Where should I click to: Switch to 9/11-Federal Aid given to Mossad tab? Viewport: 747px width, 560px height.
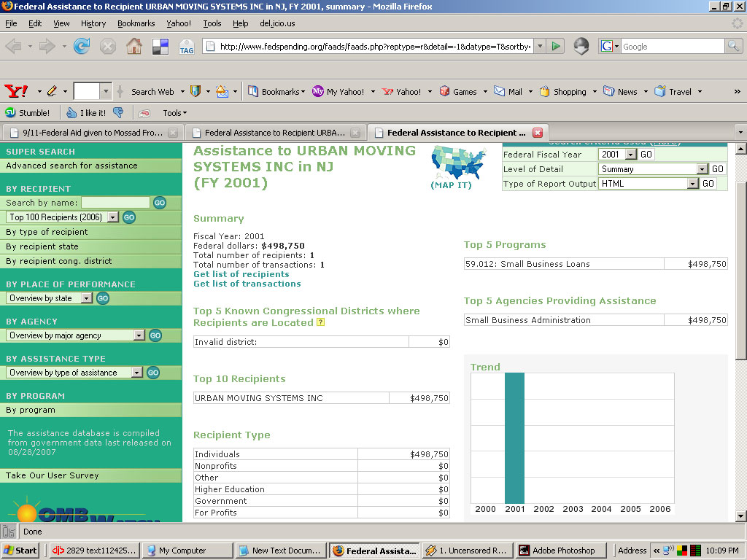pyautogui.click(x=92, y=133)
